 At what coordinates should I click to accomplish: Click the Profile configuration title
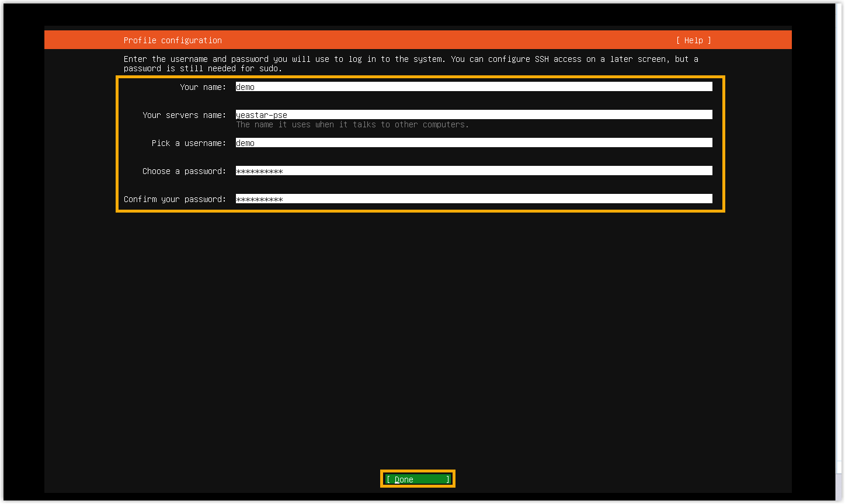pyautogui.click(x=172, y=40)
